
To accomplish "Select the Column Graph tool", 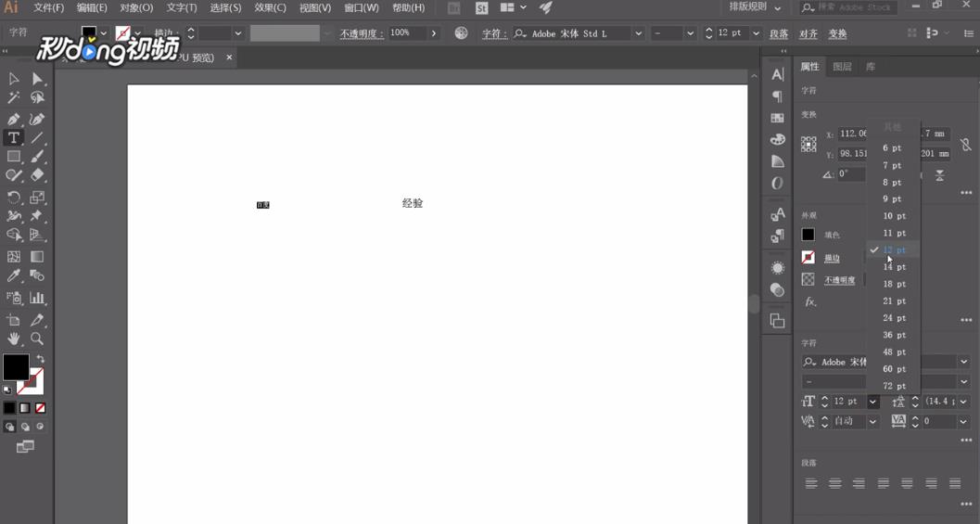I will click(x=37, y=298).
